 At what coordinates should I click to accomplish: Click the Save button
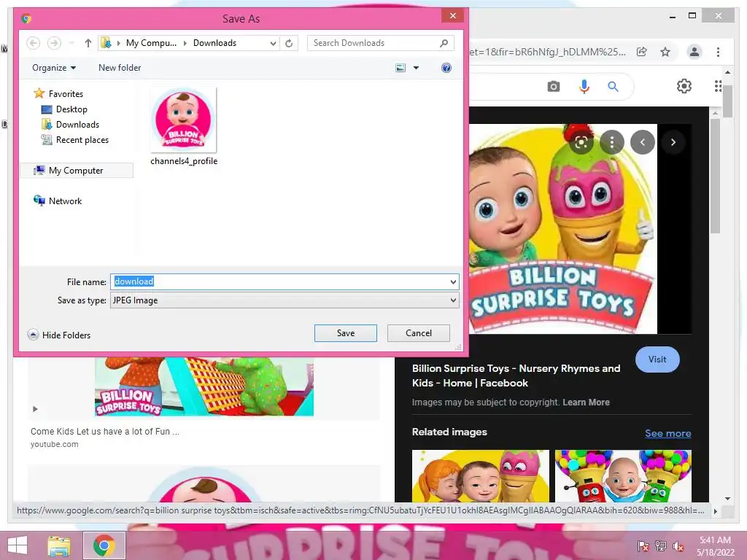coord(345,332)
